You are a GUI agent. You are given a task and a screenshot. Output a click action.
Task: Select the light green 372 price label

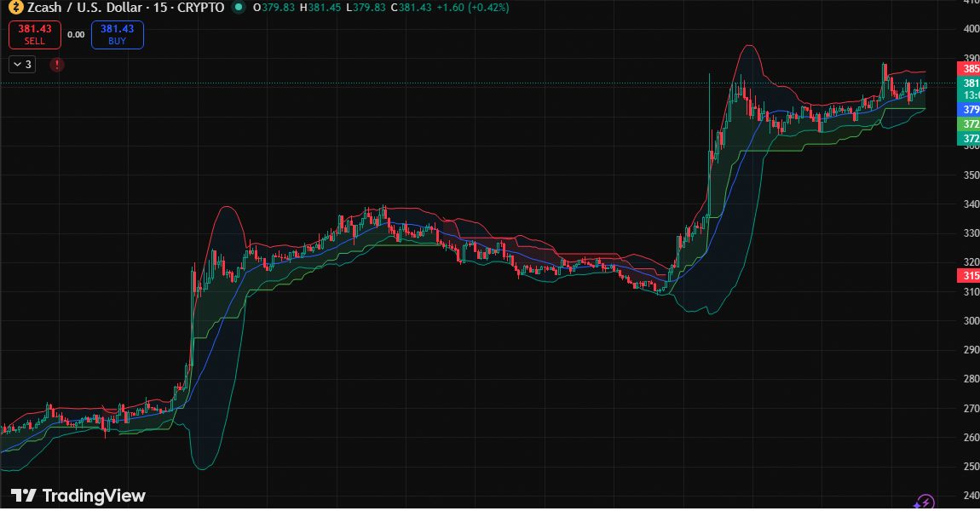(x=969, y=123)
